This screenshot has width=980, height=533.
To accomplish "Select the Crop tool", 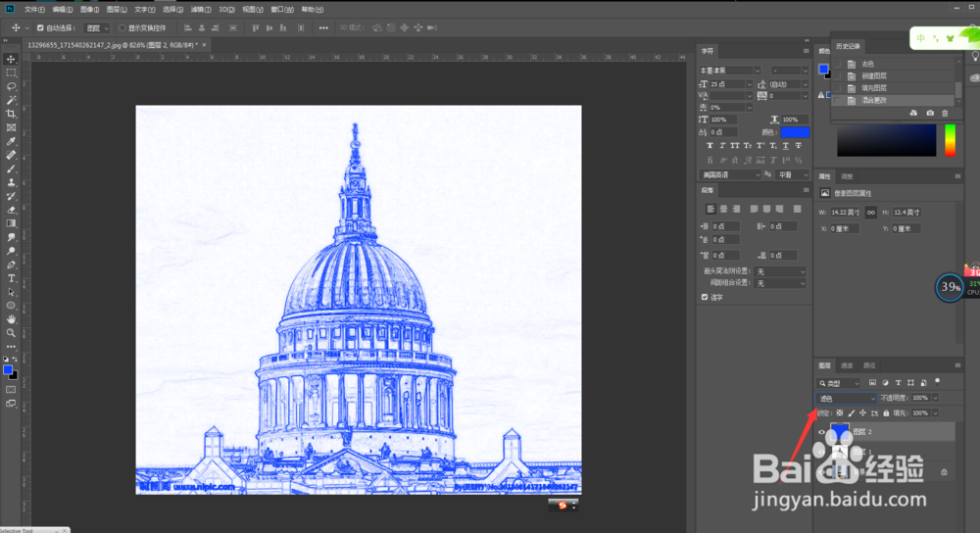I will [11, 114].
